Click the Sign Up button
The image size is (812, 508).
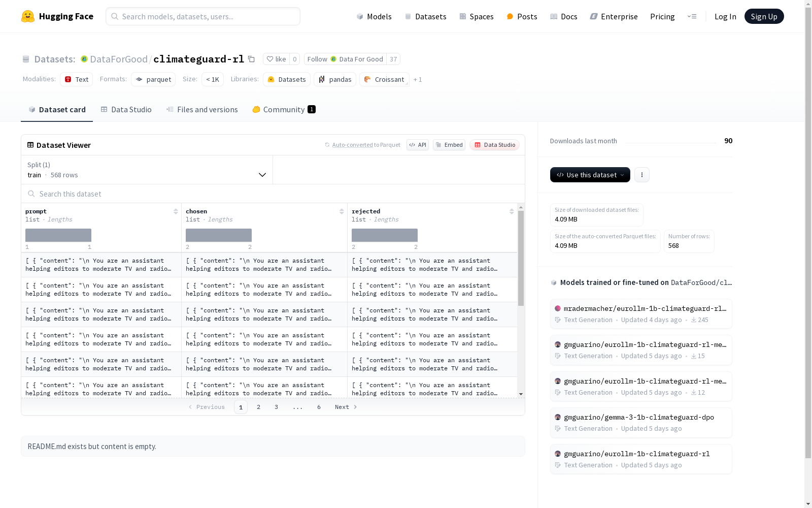764,16
